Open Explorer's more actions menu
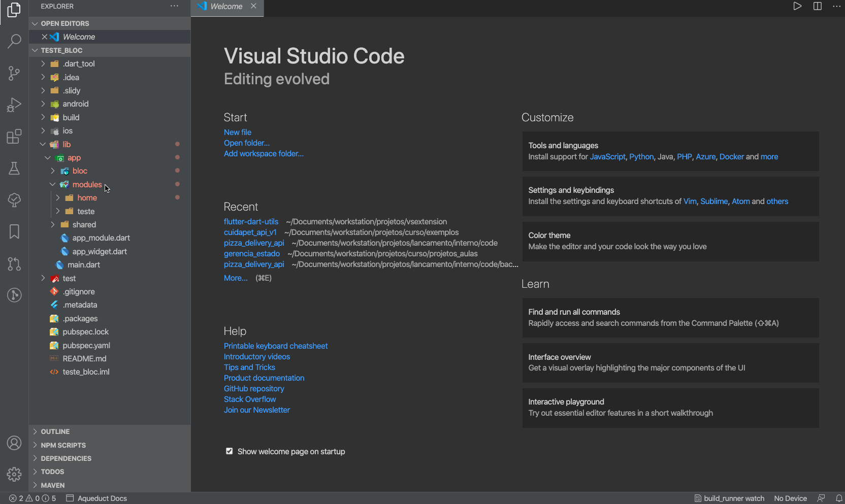Screen dimensions: 845x504 click(174, 6)
